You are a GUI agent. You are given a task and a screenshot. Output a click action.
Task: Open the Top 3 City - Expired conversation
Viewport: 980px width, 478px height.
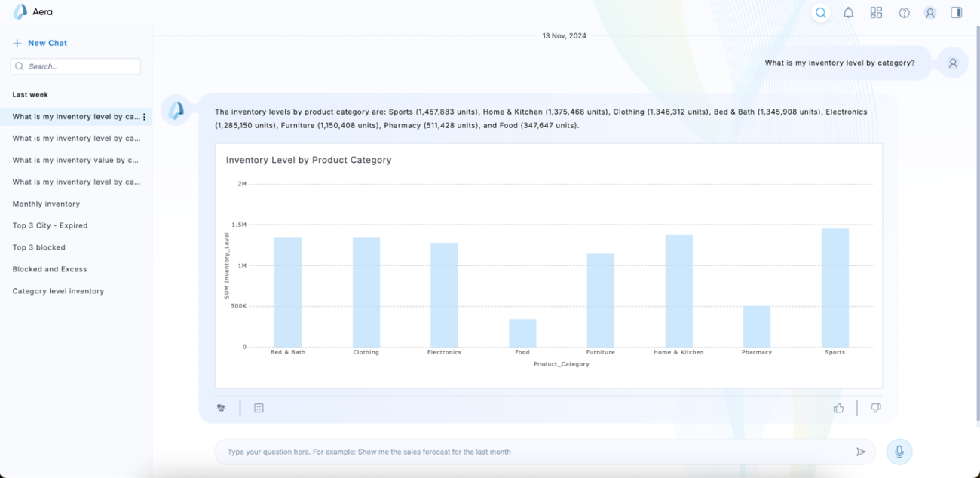click(50, 225)
